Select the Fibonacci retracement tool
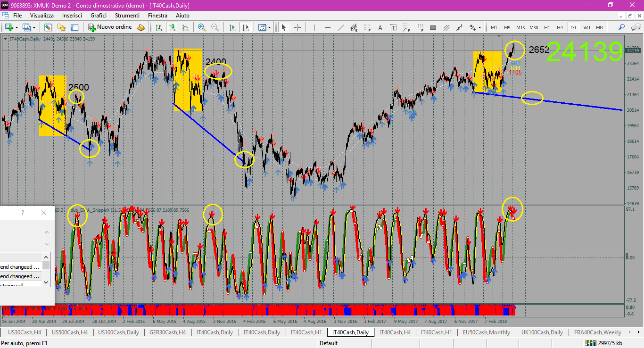 point(367,27)
